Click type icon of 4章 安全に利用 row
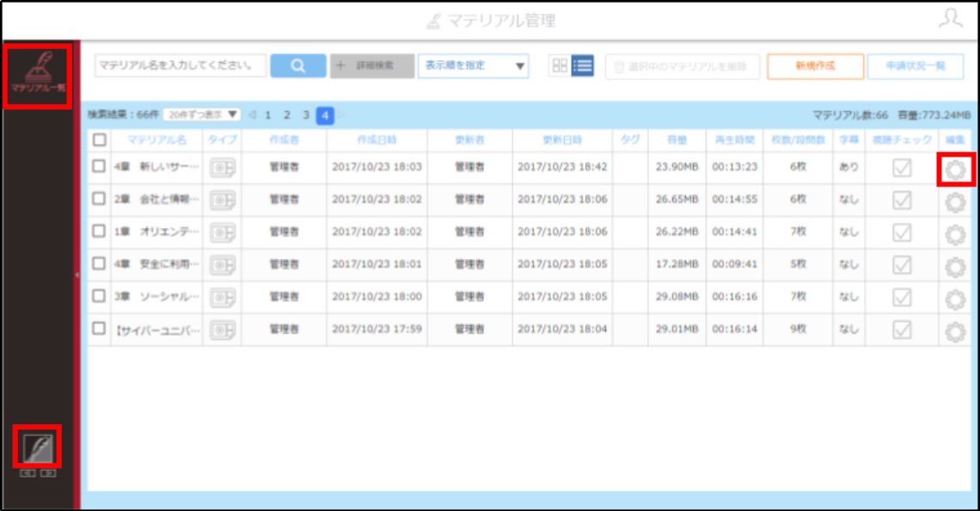The height and width of the screenshot is (511, 980). pos(223,265)
